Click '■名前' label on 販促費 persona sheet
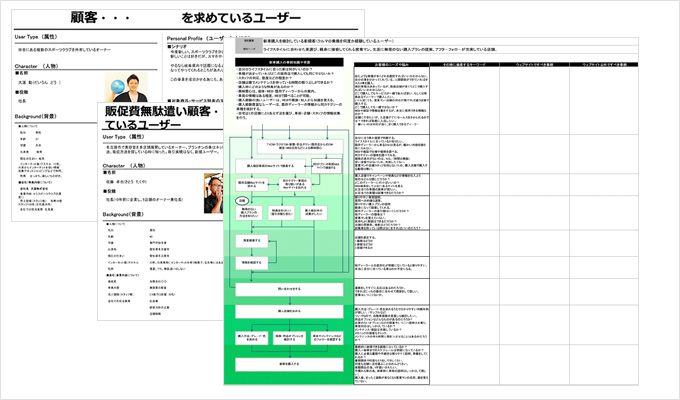680x400 pixels. (109, 173)
